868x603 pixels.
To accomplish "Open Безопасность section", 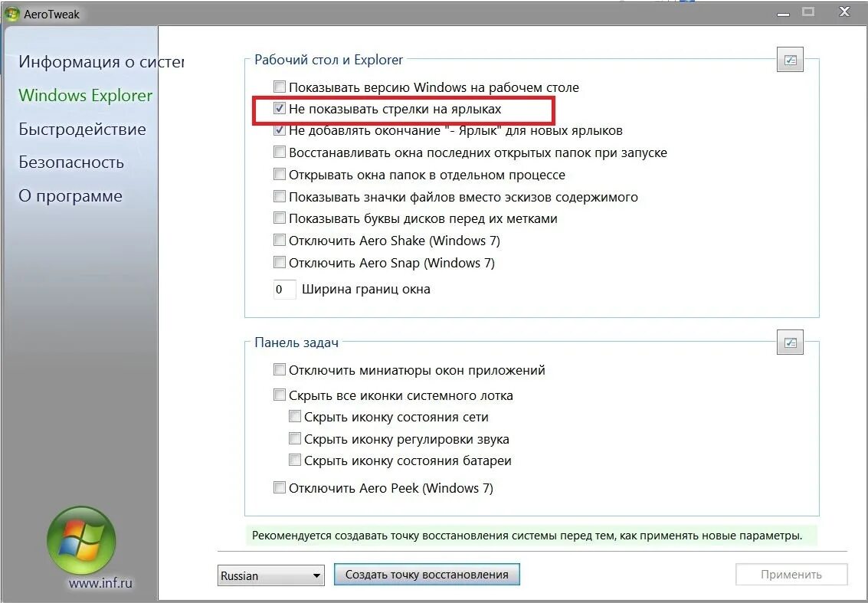I will coord(70,162).
